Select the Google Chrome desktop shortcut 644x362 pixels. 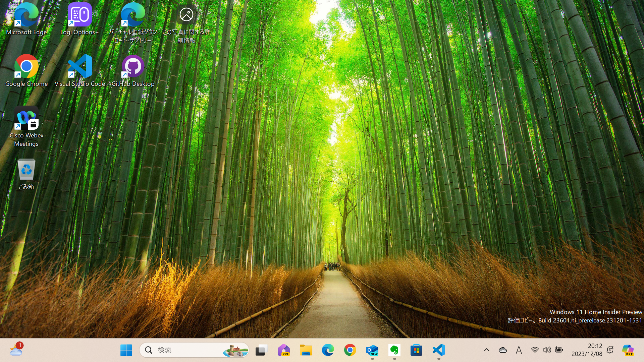click(x=26, y=71)
